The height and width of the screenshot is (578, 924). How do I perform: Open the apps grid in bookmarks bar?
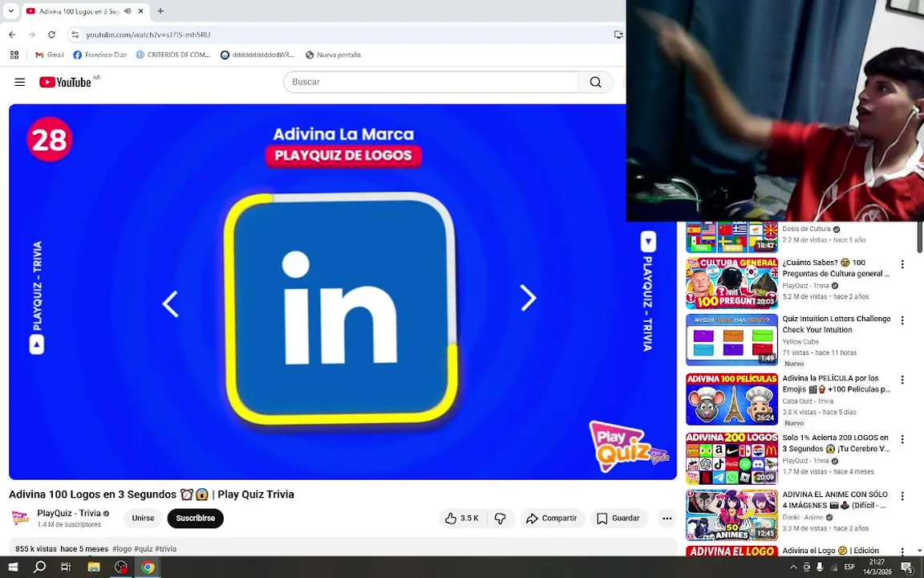14,55
